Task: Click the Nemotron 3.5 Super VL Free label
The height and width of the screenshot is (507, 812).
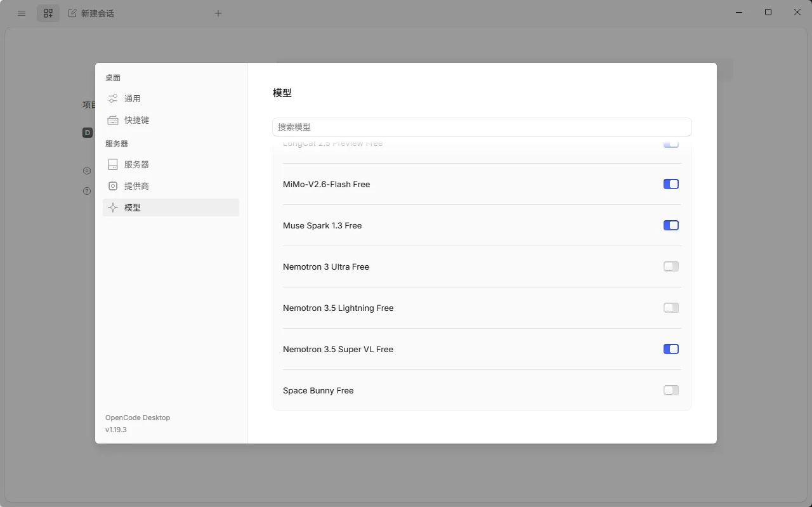Action: tap(338, 349)
